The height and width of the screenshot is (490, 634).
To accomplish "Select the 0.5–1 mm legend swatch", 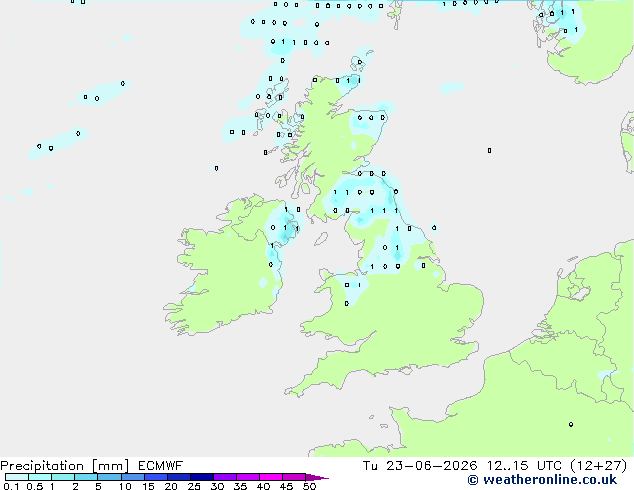I will (40, 477).
